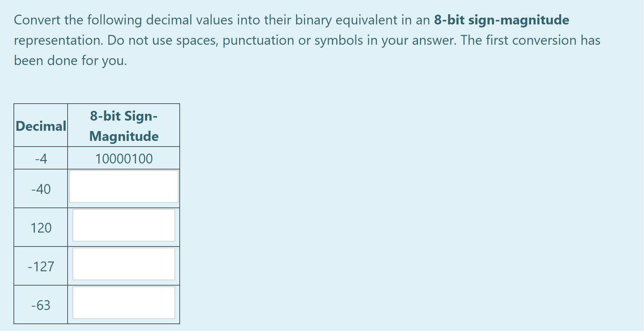Click the 8-bit Sign-Magnitude column header

[x=123, y=126]
